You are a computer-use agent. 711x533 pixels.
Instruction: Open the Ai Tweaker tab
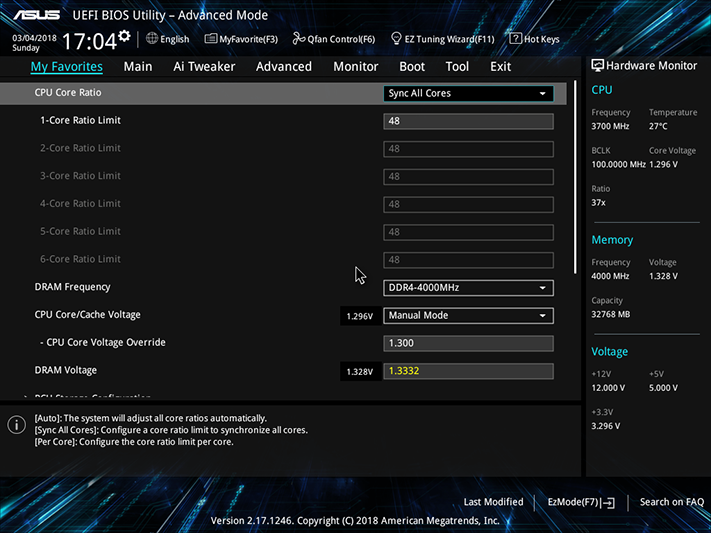coord(204,67)
